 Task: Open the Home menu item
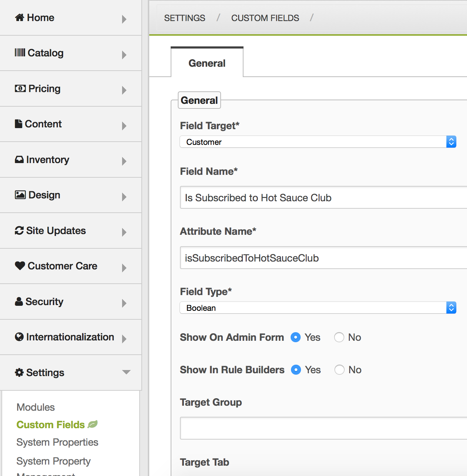point(71,17)
